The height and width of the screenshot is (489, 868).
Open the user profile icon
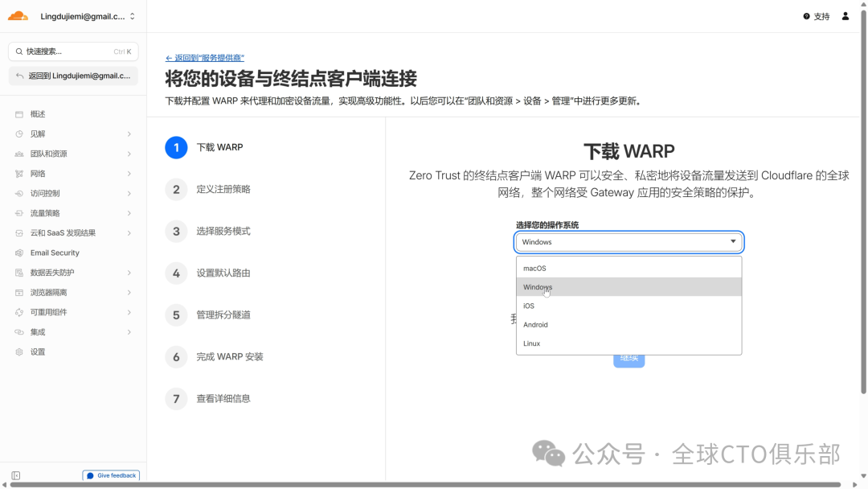(845, 16)
